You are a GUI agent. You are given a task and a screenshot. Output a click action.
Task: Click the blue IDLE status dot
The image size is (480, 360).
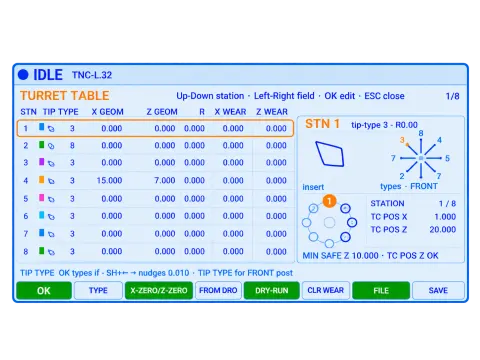[23, 75]
